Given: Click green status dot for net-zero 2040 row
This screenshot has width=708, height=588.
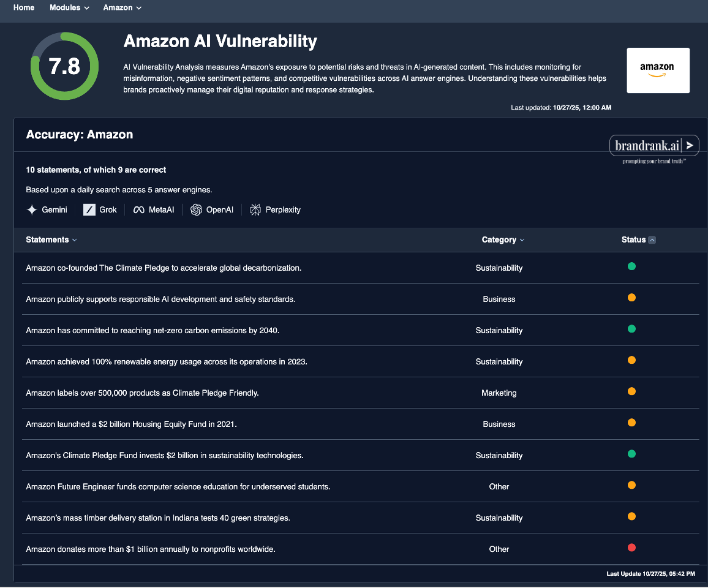Looking at the screenshot, I should click(631, 329).
